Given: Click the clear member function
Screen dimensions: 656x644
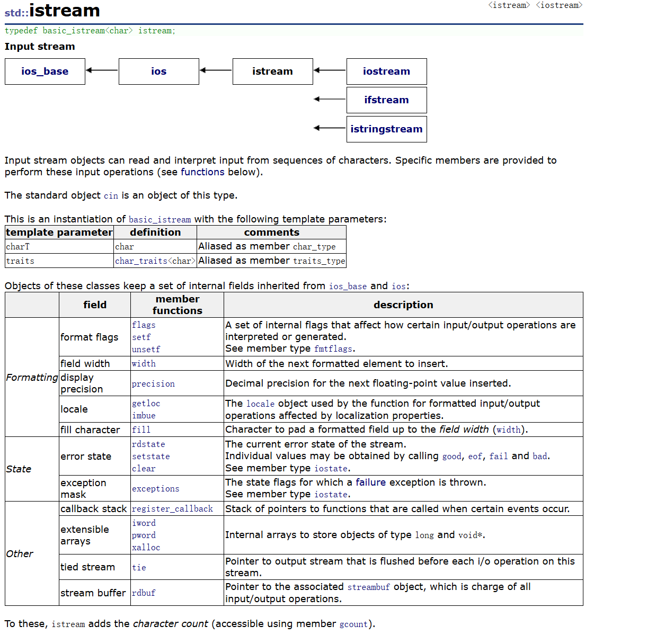Looking at the screenshot, I should (x=144, y=469).
